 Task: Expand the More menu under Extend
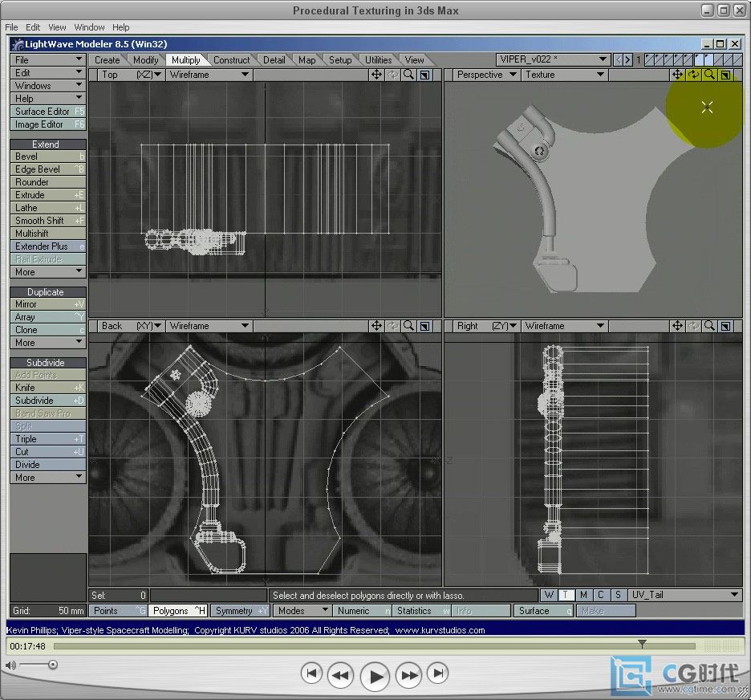pyautogui.click(x=48, y=272)
